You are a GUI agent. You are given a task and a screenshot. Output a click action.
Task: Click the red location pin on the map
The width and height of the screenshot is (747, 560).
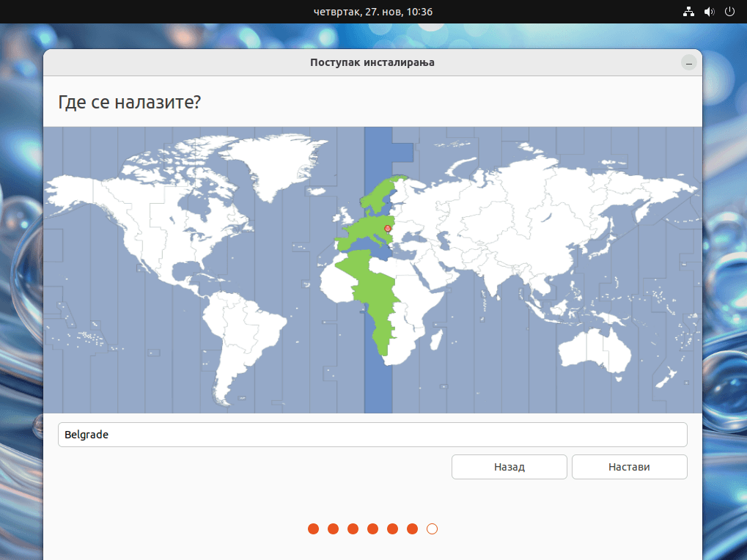click(388, 229)
